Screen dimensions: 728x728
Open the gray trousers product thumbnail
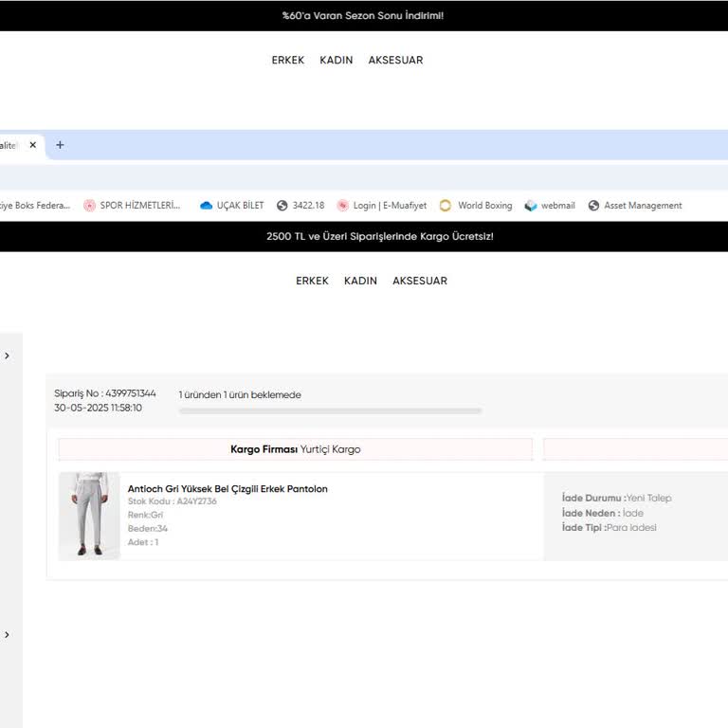coord(89,516)
